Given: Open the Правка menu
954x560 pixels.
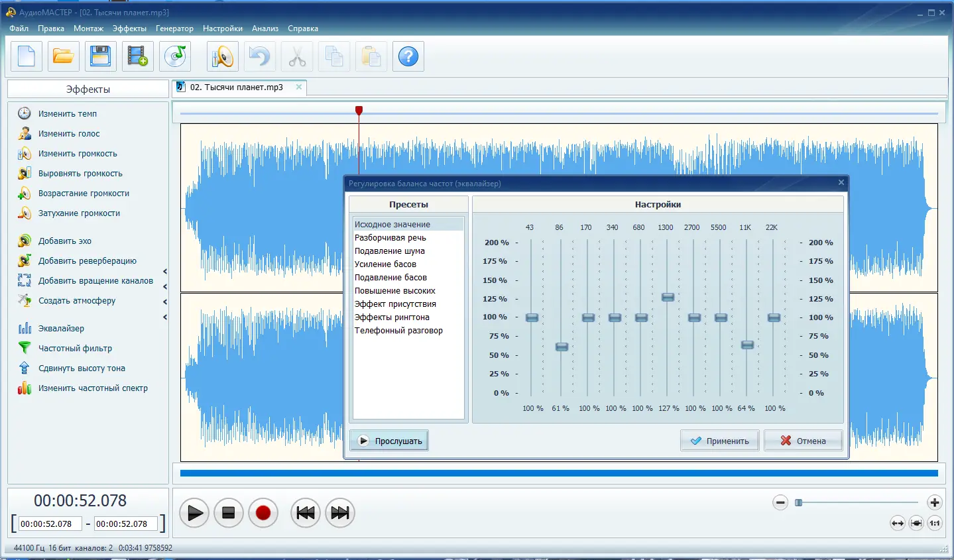Looking at the screenshot, I should (x=51, y=28).
